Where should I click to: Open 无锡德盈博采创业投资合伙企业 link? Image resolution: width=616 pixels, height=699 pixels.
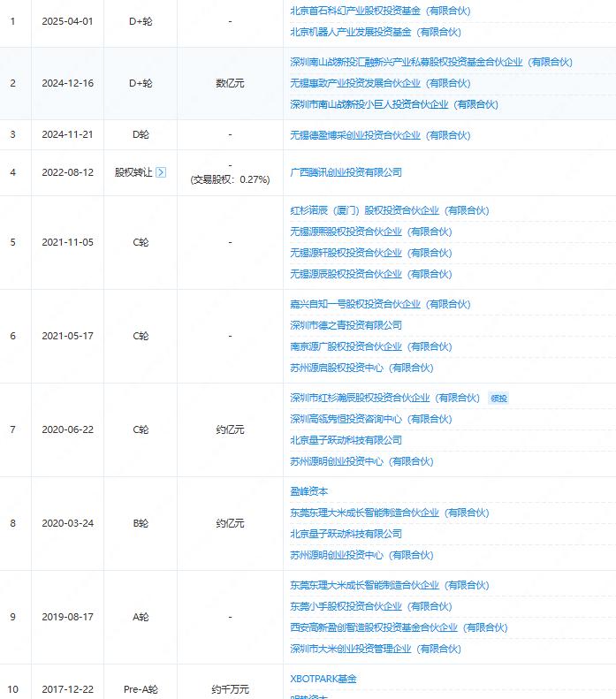[355, 135]
